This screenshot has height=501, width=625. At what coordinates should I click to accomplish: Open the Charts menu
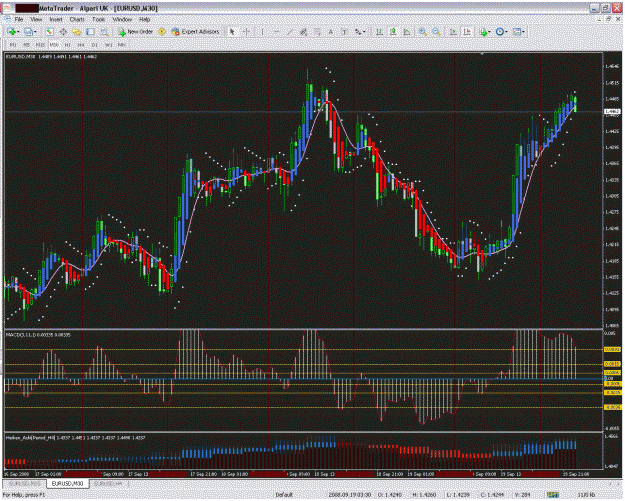point(77,19)
